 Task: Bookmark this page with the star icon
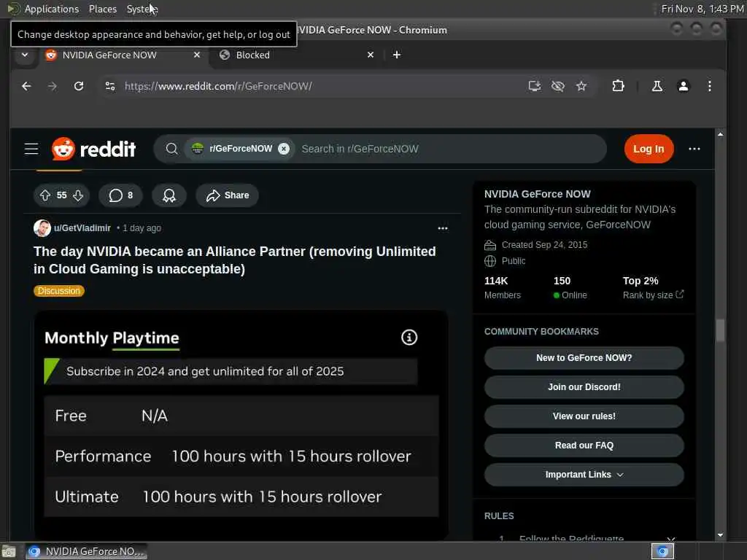(x=581, y=86)
